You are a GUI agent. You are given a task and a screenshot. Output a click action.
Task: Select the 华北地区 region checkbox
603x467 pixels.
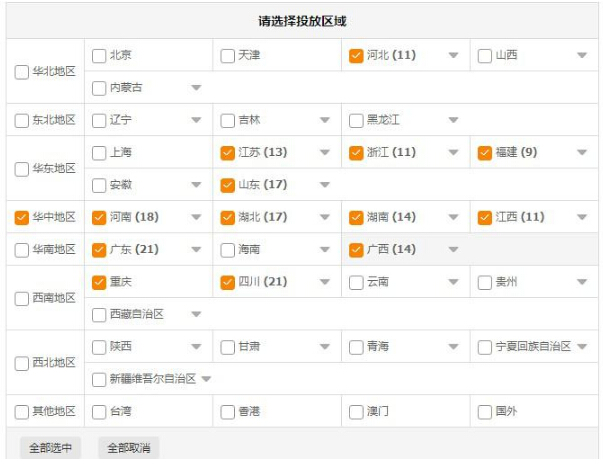pyautogui.click(x=22, y=72)
